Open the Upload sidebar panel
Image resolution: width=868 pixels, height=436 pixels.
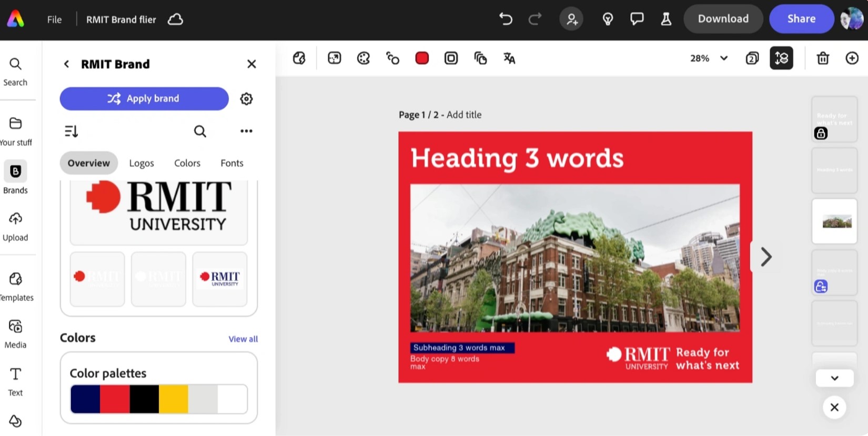coord(15,227)
